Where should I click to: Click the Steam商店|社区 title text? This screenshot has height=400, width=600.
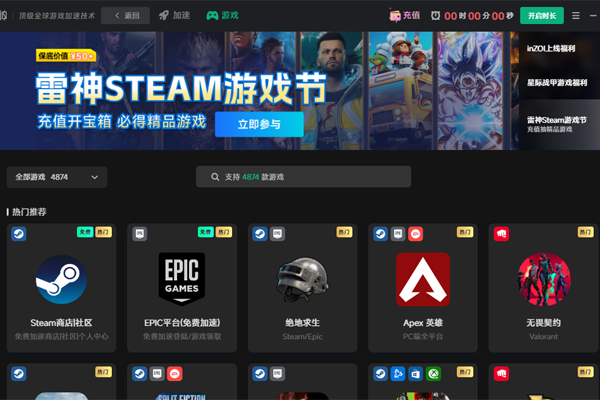coord(61,323)
